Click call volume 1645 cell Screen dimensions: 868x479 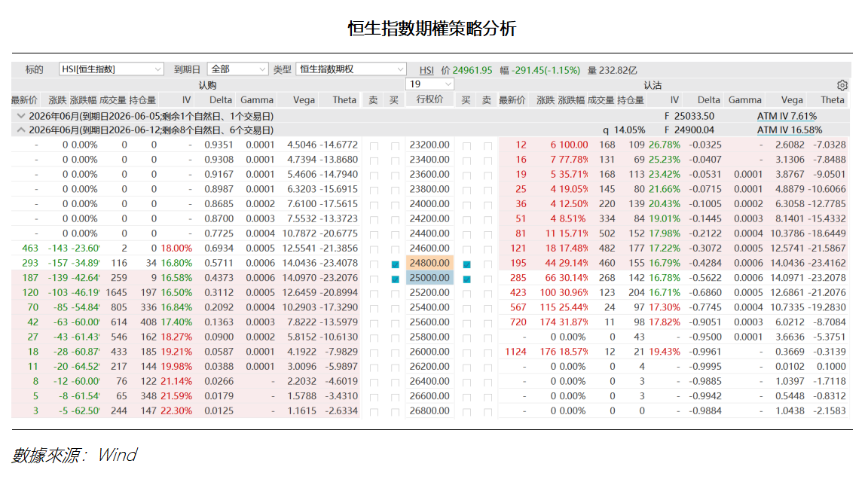116,293
